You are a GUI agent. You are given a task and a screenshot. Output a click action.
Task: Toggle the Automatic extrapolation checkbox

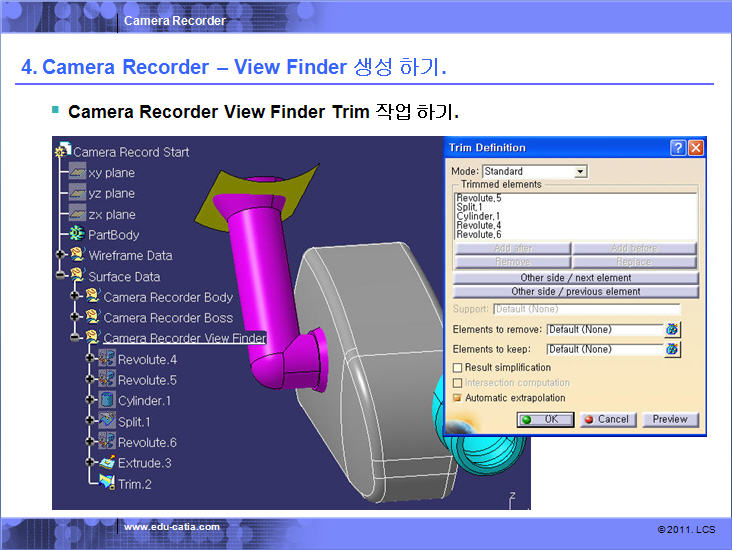458,398
